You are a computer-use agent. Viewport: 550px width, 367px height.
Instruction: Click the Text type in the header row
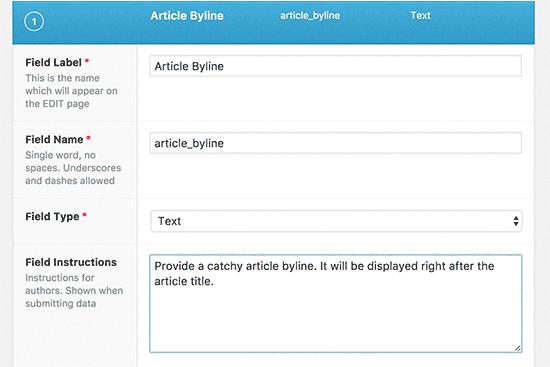coord(421,15)
